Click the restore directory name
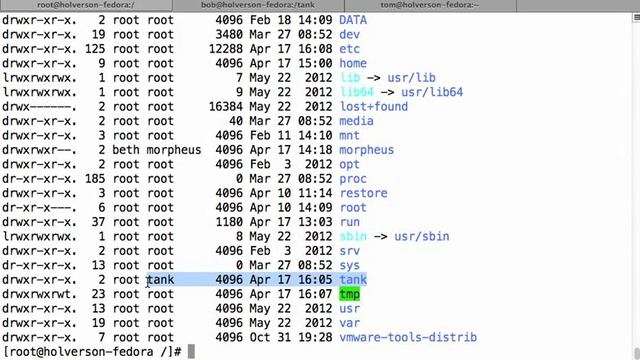The height and width of the screenshot is (360, 640). pos(363,193)
